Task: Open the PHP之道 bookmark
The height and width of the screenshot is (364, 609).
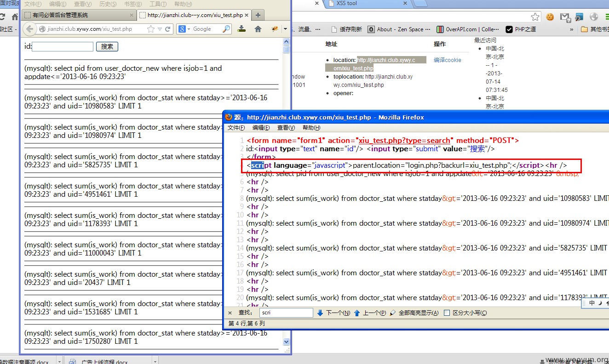Action: click(521, 29)
